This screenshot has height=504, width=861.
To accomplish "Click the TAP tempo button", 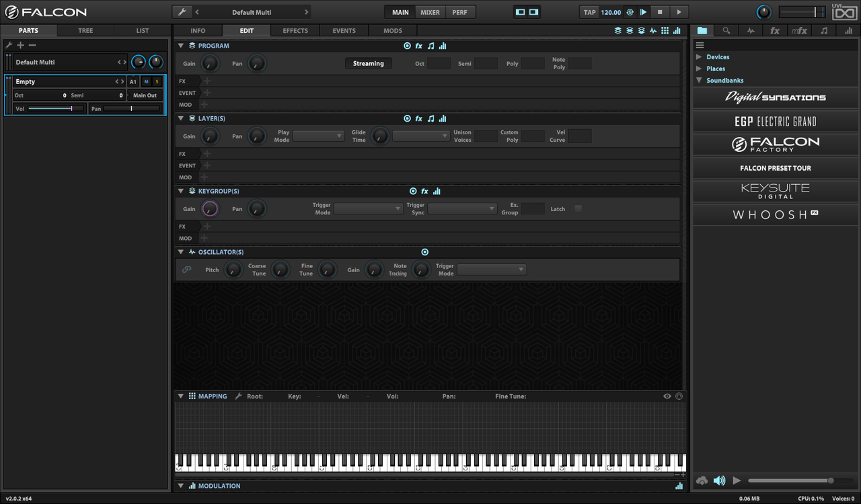I will (x=589, y=12).
